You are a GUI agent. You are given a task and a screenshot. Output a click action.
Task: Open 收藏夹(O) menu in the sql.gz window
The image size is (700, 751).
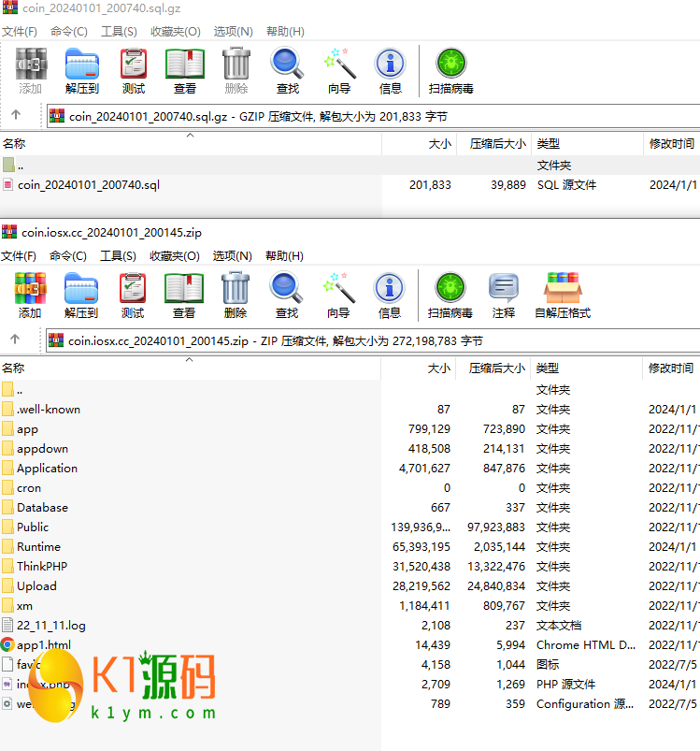176,32
